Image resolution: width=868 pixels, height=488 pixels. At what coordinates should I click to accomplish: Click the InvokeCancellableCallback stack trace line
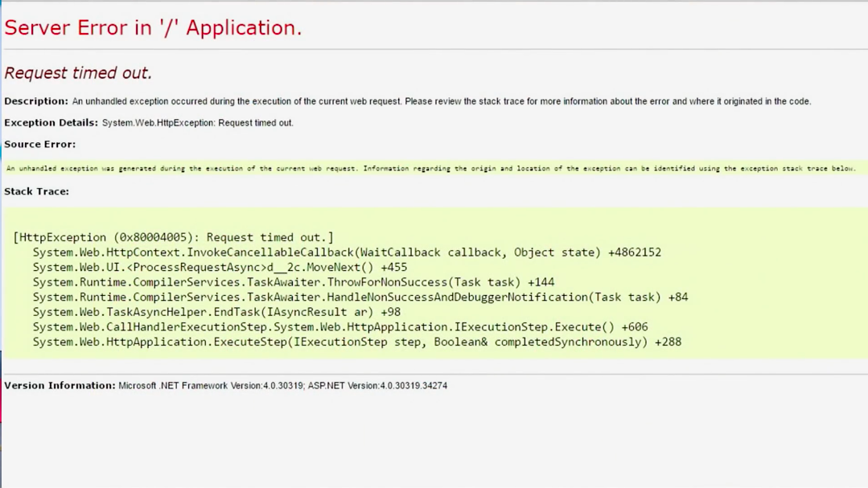point(347,252)
